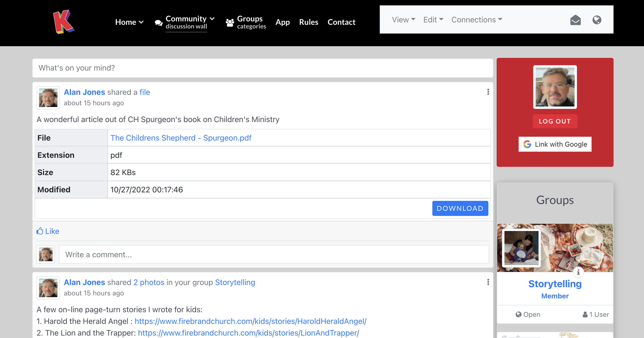Like Alan Jones's shared file post
The image size is (644, 338).
pyautogui.click(x=48, y=231)
